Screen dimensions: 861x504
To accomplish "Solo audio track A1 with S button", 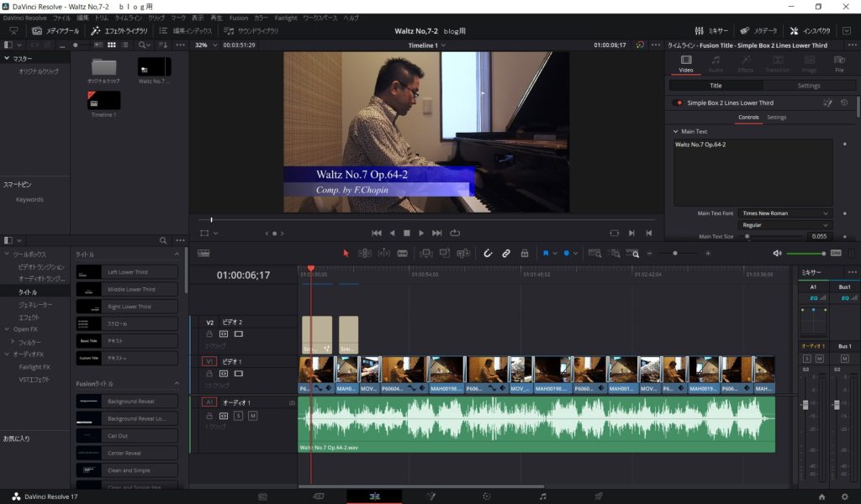I will click(239, 416).
